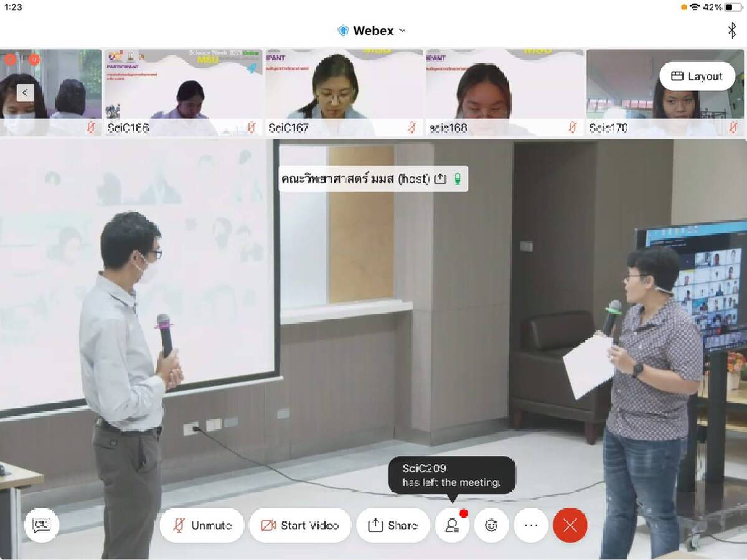Screen dimensions: 747x560
Task: Tap the host's green microphone icon
Action: [x=458, y=179]
